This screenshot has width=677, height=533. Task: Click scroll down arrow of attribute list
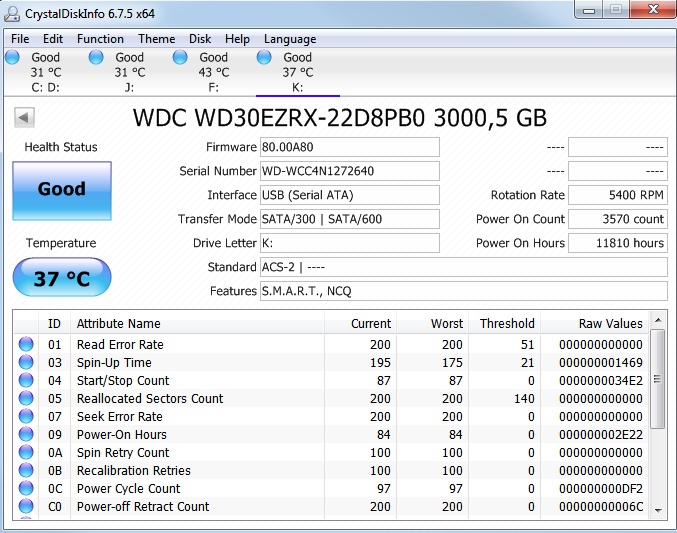click(x=658, y=510)
